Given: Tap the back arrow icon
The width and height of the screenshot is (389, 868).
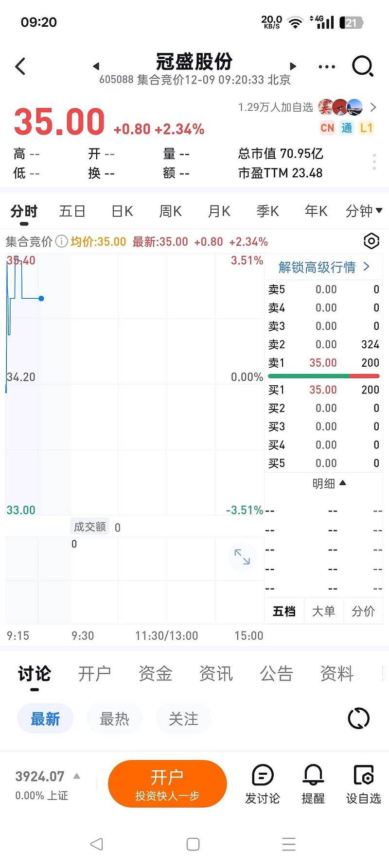Looking at the screenshot, I should 20,67.
